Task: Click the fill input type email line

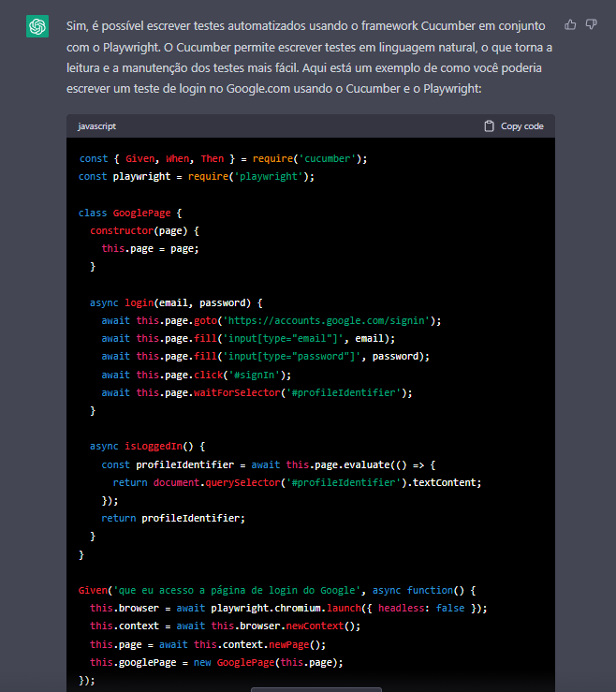Action: [x=248, y=338]
